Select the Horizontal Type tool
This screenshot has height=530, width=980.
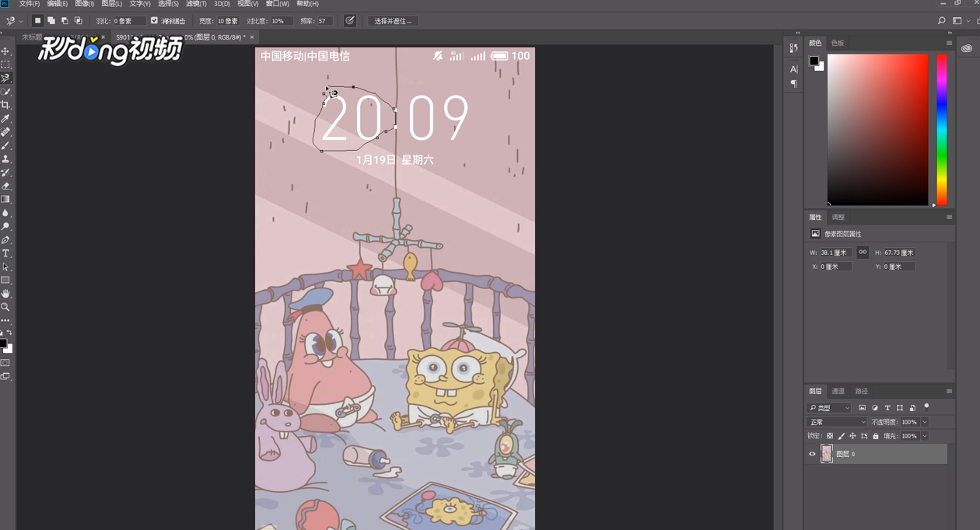pyautogui.click(x=5, y=253)
